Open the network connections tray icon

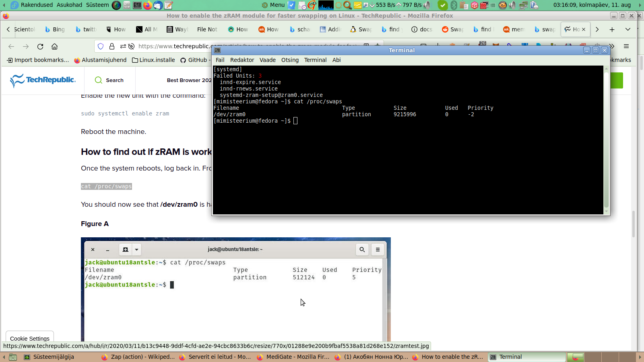(524, 5)
